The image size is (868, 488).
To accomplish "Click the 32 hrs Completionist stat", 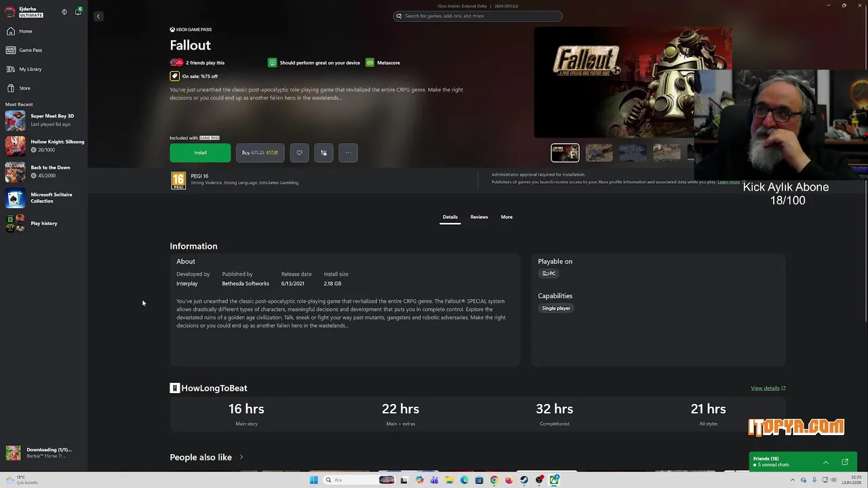I will tap(554, 414).
